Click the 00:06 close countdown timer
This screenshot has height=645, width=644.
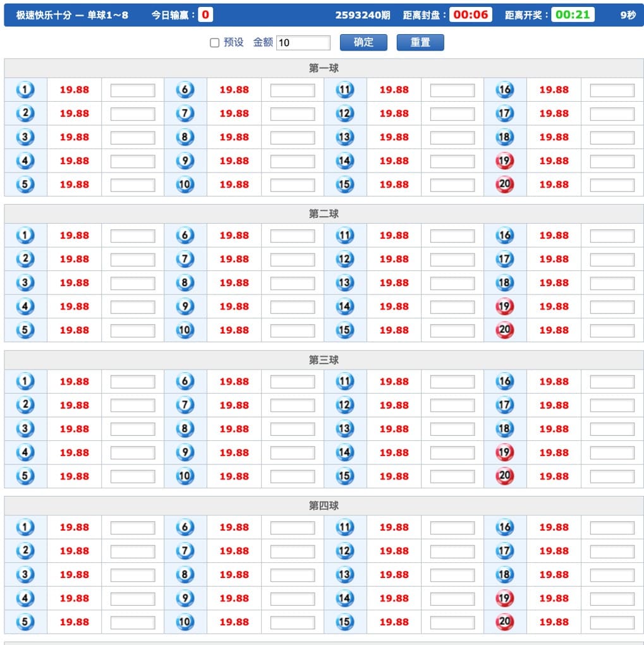click(x=470, y=15)
